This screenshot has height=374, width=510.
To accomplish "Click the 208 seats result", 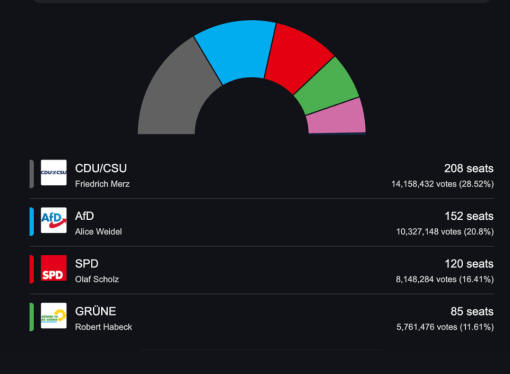I will (469, 168).
